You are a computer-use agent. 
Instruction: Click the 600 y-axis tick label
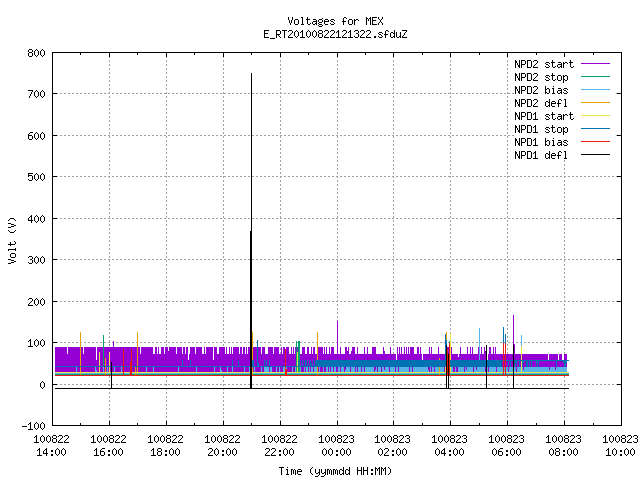coord(36,136)
